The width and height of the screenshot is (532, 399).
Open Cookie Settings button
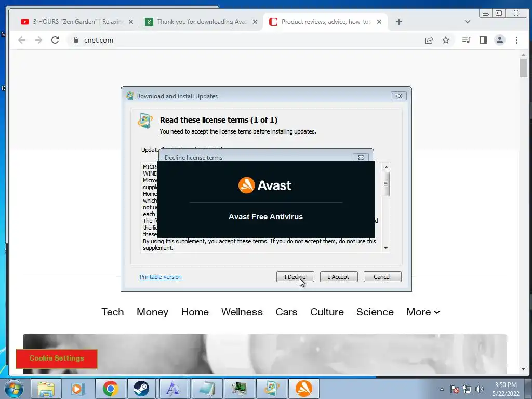click(56, 358)
